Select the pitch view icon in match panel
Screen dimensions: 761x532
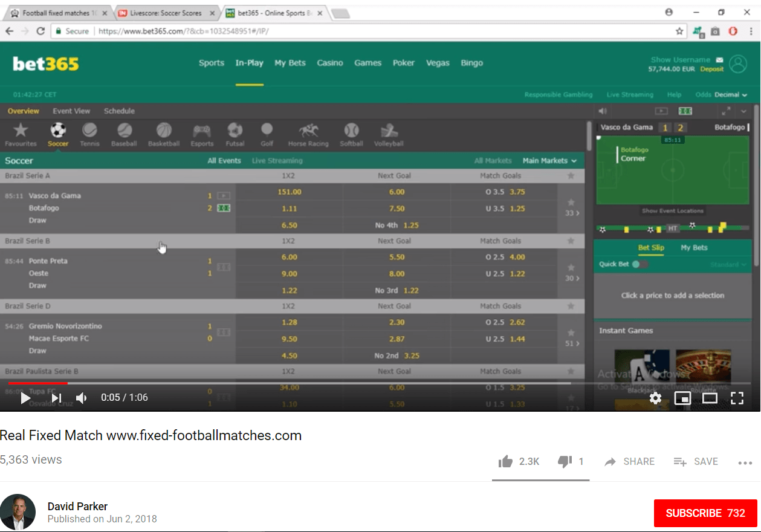685,111
